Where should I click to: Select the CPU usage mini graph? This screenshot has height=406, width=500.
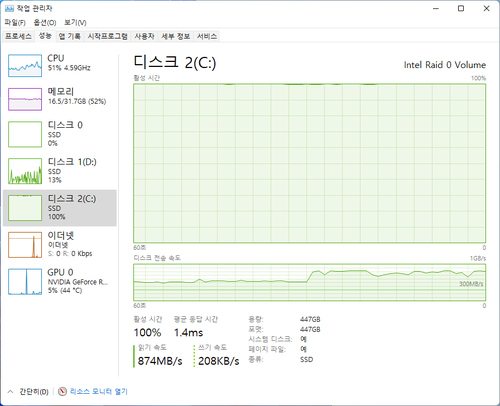click(x=25, y=66)
